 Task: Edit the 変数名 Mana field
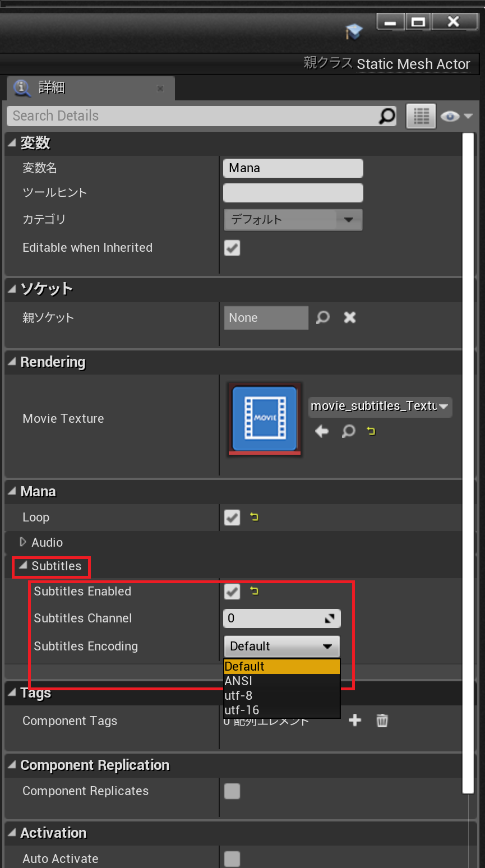[x=293, y=168]
